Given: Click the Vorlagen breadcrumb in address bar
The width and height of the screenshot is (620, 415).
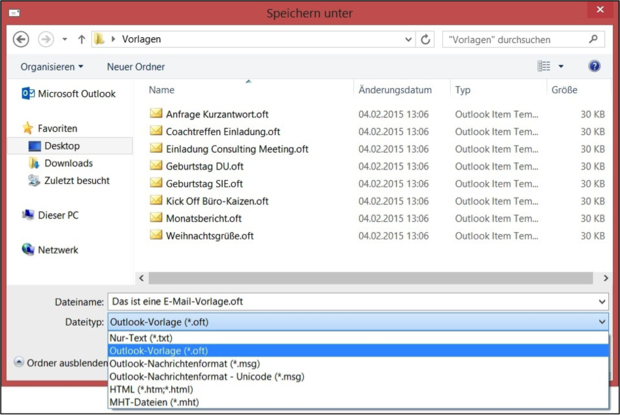Looking at the screenshot, I should click(x=141, y=40).
